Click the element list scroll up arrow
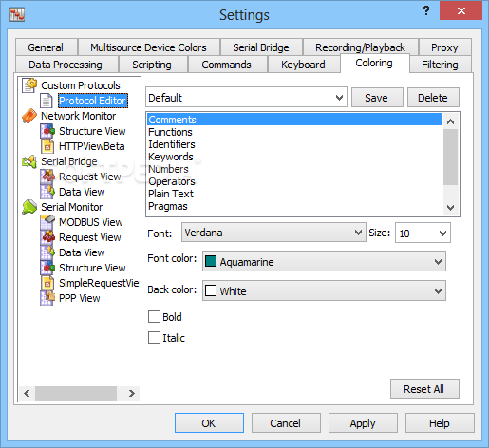Viewport: 489px width, 448px height. coord(450,121)
